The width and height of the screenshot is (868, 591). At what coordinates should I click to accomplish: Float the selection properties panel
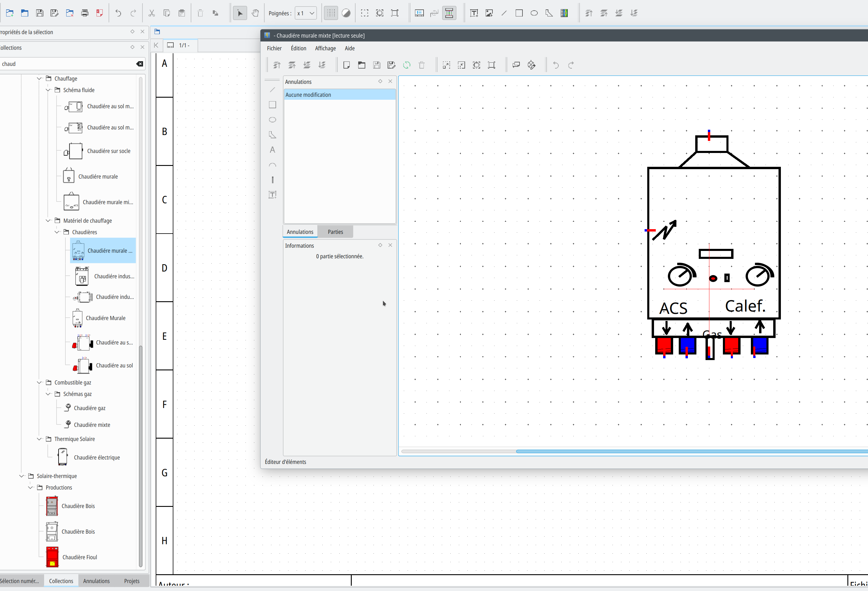132,31
